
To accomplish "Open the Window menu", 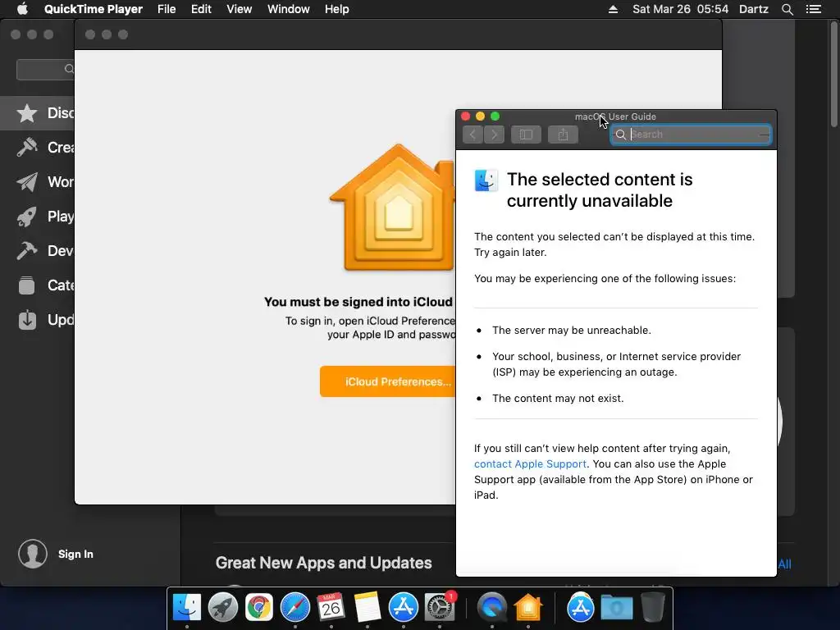I will coord(288,9).
